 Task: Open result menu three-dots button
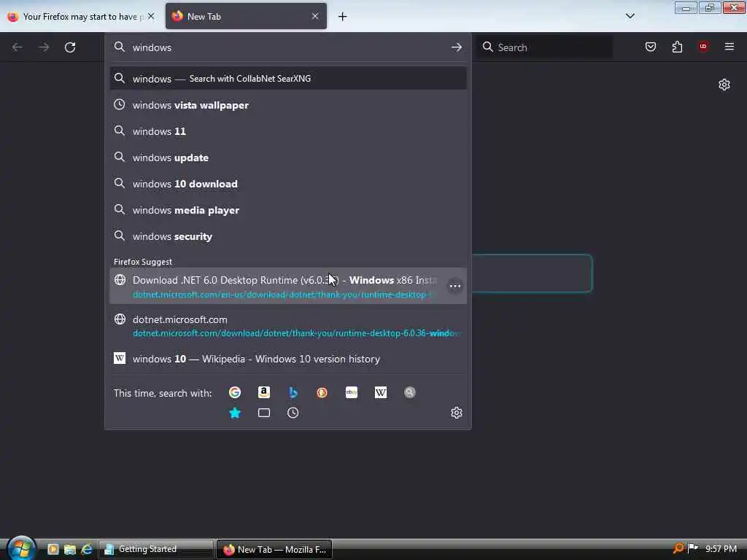point(455,286)
